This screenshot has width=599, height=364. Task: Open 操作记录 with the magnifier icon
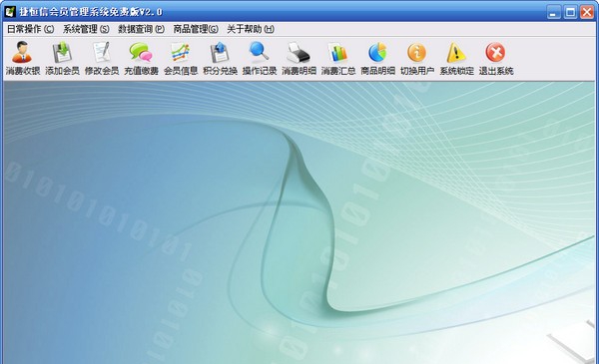(260, 58)
